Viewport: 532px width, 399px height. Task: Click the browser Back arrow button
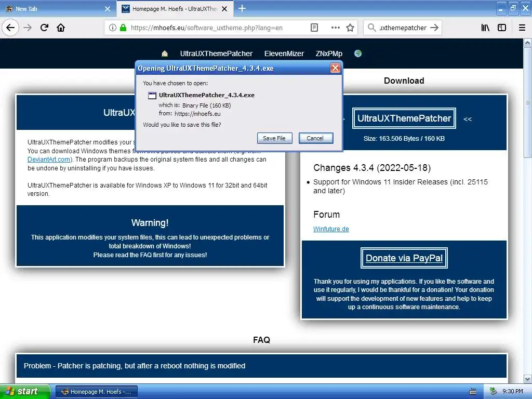tap(10, 28)
